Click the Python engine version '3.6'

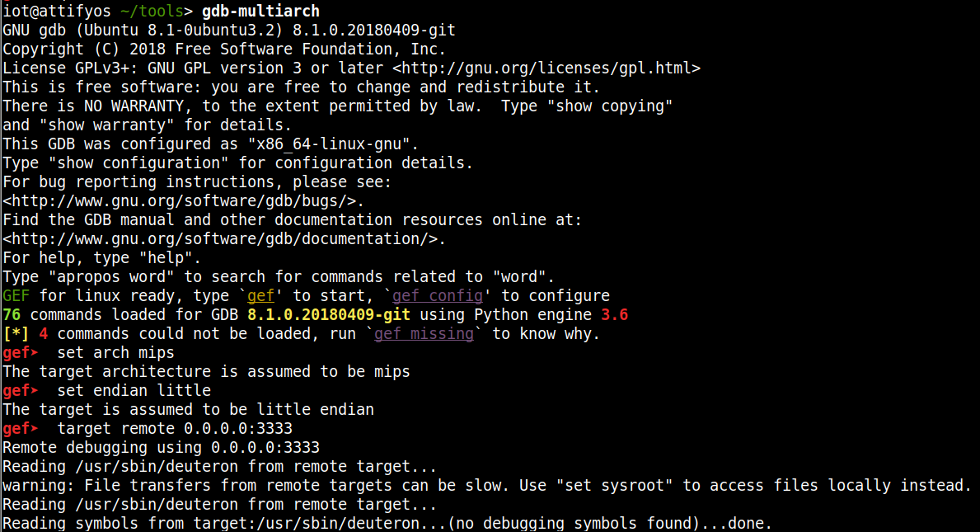pyautogui.click(x=615, y=315)
